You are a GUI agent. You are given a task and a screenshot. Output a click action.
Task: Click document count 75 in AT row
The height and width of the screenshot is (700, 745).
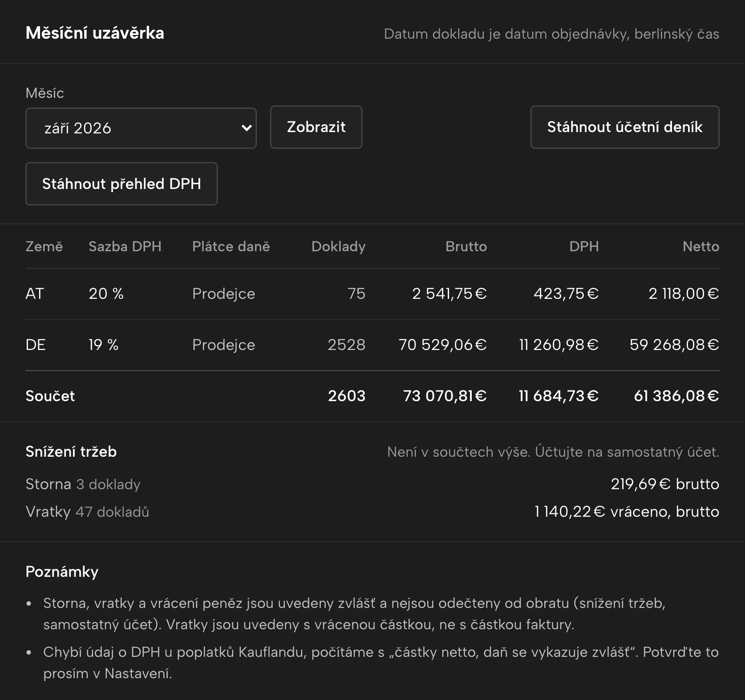coord(356,294)
